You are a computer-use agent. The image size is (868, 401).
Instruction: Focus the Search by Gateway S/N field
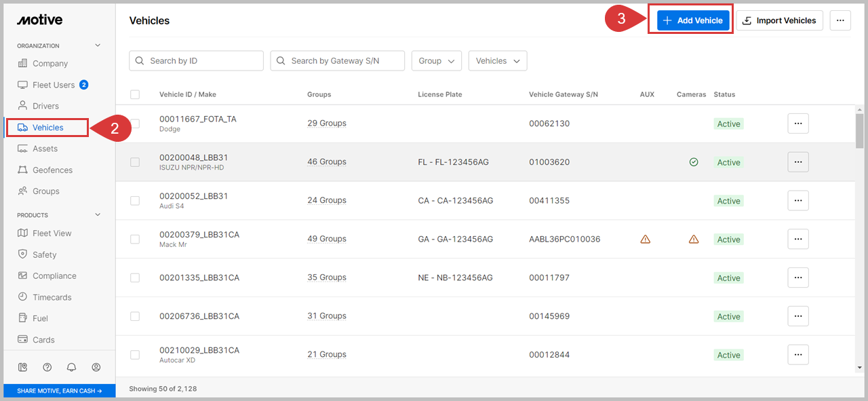[x=337, y=60]
